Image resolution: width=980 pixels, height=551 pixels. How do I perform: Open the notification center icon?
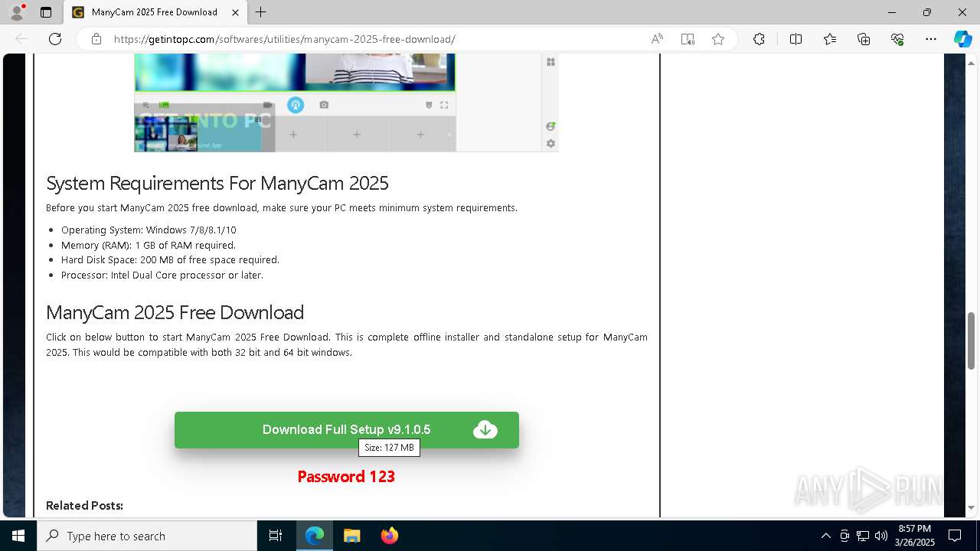point(955,536)
